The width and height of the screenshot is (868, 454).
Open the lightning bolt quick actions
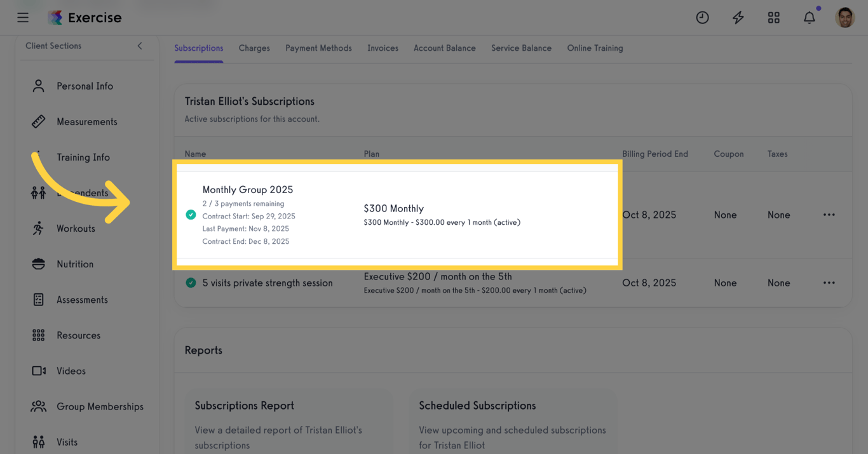tap(738, 18)
